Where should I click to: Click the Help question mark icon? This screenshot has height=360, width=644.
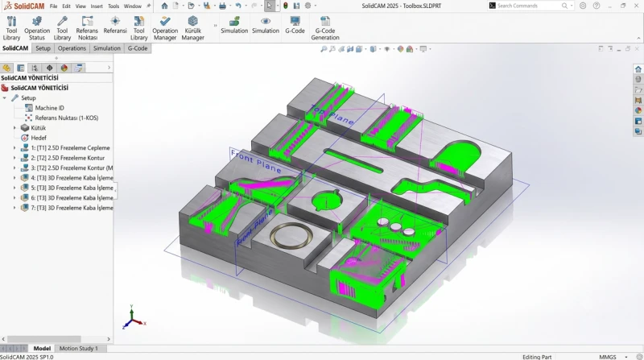[x=597, y=6]
